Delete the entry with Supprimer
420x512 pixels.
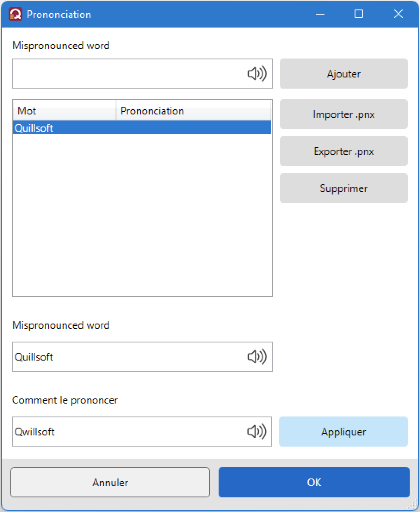coord(343,188)
